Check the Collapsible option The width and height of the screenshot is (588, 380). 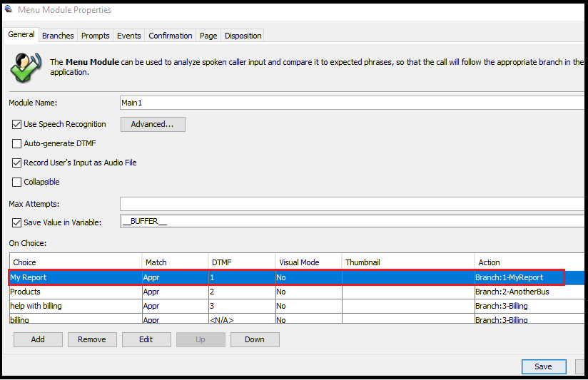(x=16, y=182)
